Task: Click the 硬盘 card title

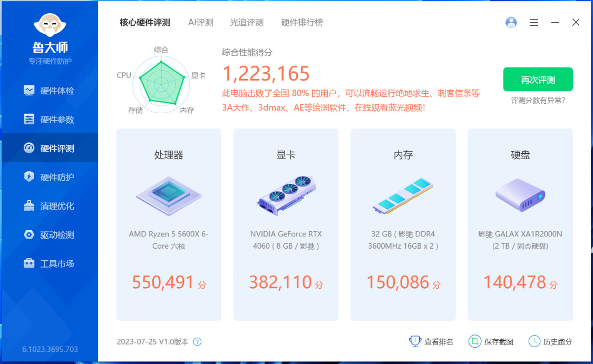Action: pyautogui.click(x=520, y=155)
